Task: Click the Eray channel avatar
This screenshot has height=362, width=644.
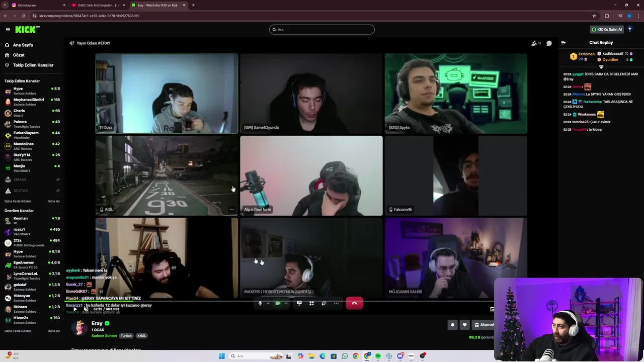Action: 79,327
